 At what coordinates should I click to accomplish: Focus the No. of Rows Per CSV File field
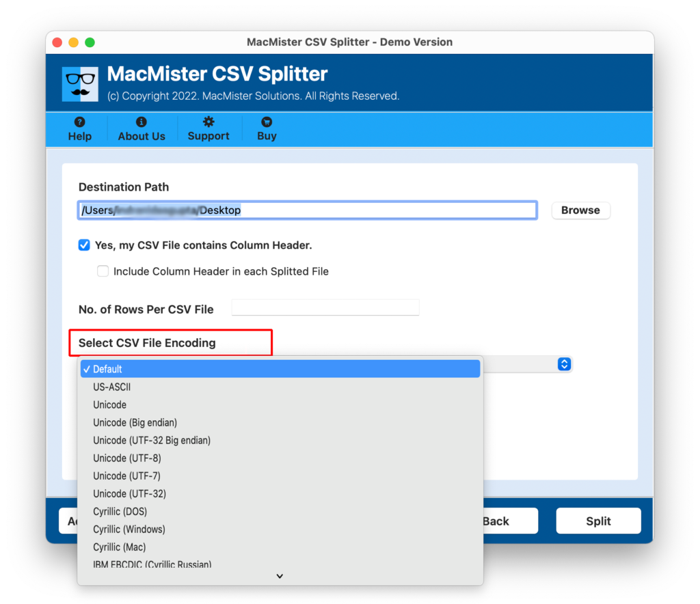(x=325, y=308)
